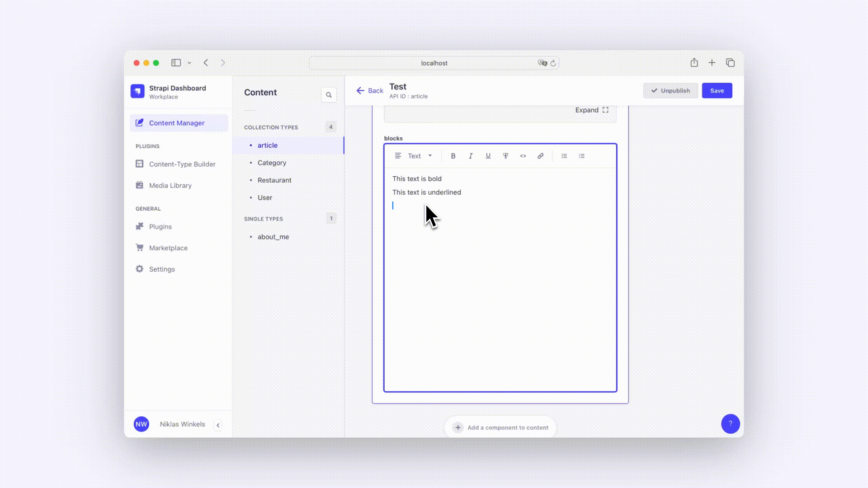The height and width of the screenshot is (488, 868).
Task: Click the Expand editor button
Action: click(x=592, y=110)
